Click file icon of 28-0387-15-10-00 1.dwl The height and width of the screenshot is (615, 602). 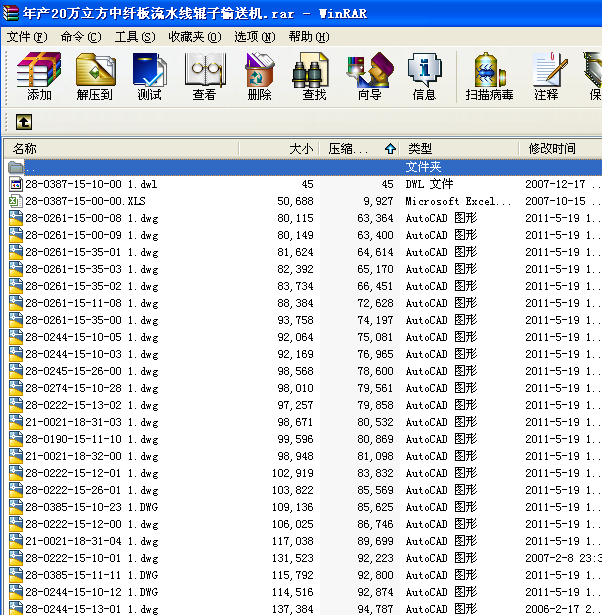coord(16,184)
